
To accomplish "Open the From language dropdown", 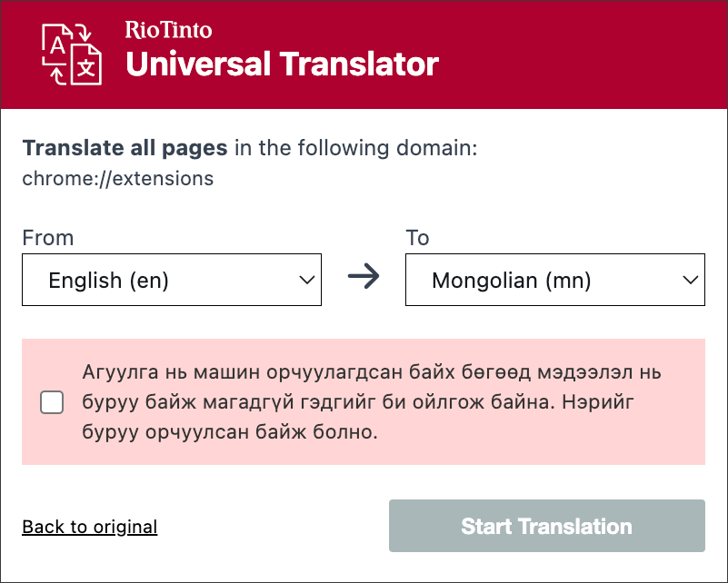I will point(172,281).
